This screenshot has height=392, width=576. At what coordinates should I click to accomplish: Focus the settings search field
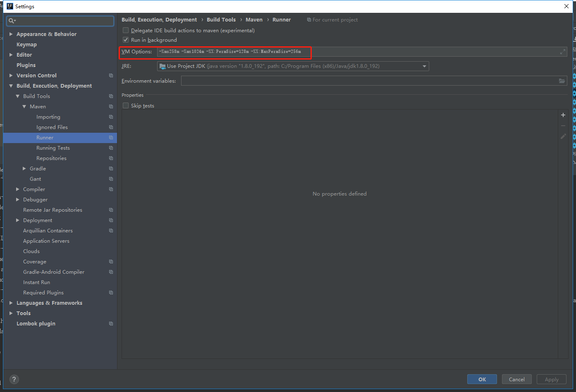60,21
